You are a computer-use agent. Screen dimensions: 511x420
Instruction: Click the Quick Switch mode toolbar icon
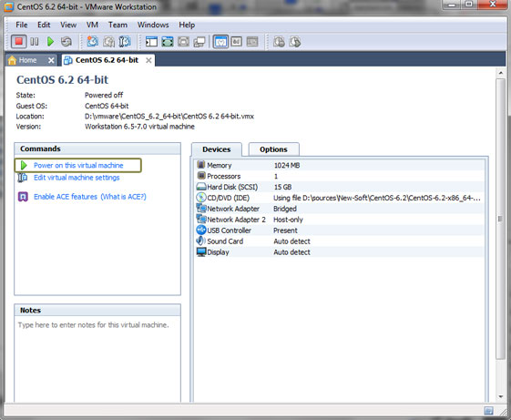click(x=183, y=41)
